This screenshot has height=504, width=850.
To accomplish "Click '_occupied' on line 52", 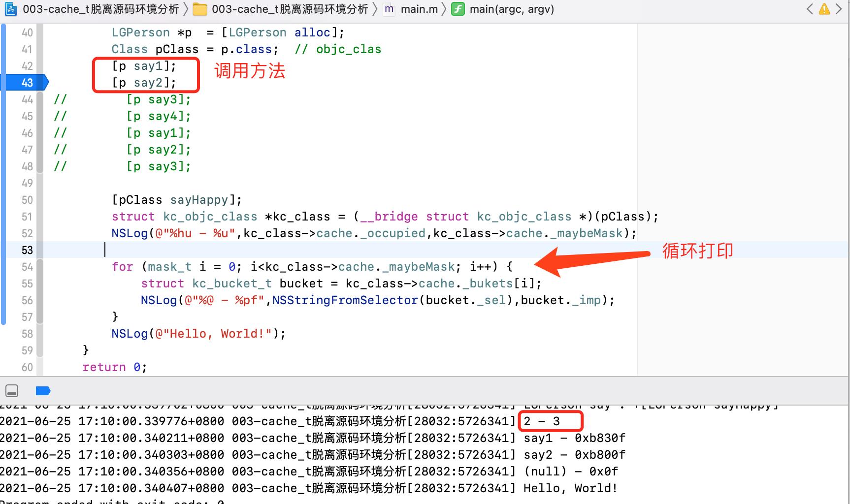I will (x=392, y=233).
